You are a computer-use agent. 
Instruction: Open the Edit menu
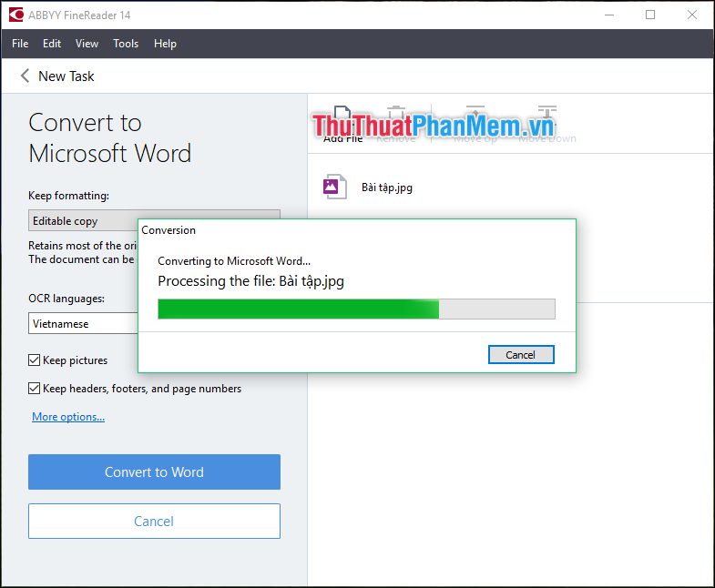tap(52, 44)
